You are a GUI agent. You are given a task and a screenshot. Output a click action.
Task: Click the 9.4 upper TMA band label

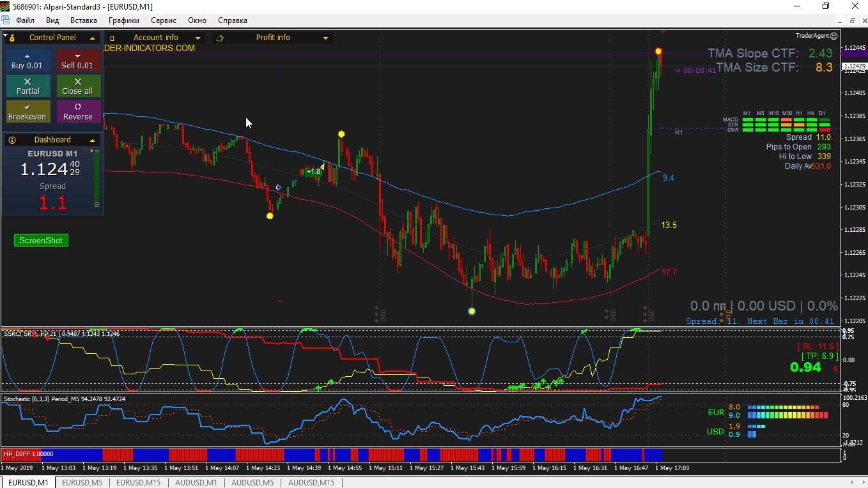point(668,178)
